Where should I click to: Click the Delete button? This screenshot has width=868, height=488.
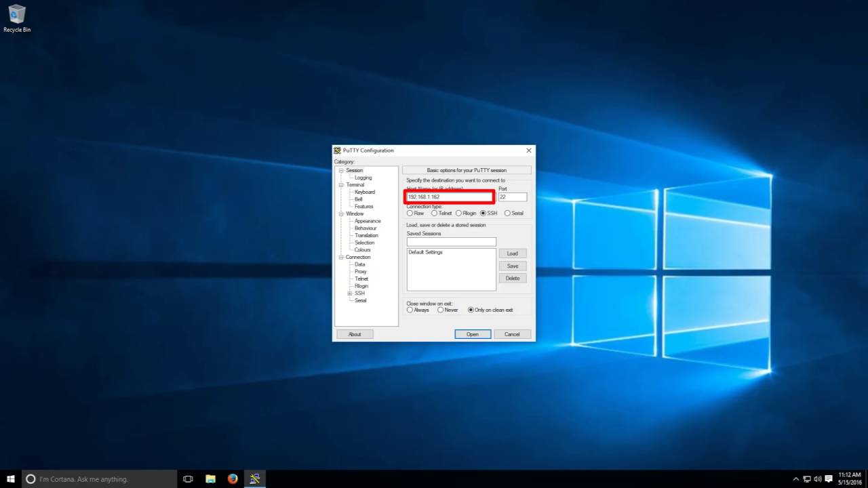(x=513, y=279)
